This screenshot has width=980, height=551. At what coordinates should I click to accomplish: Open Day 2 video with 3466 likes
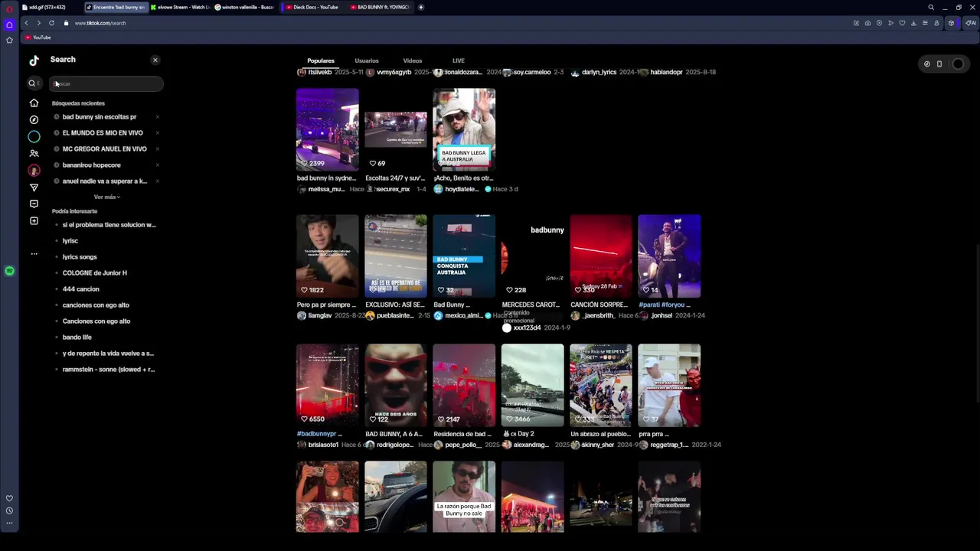click(532, 385)
